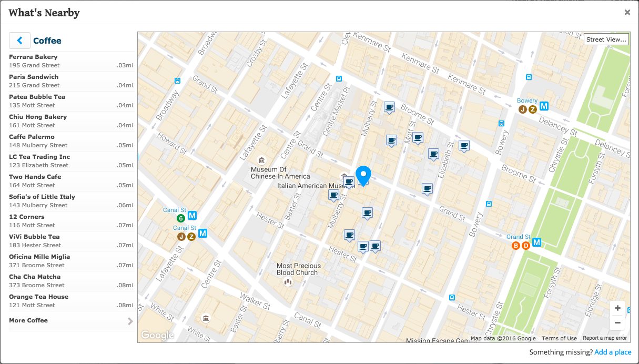
Task: Open Google Terms of Use link
Action: (x=559, y=338)
